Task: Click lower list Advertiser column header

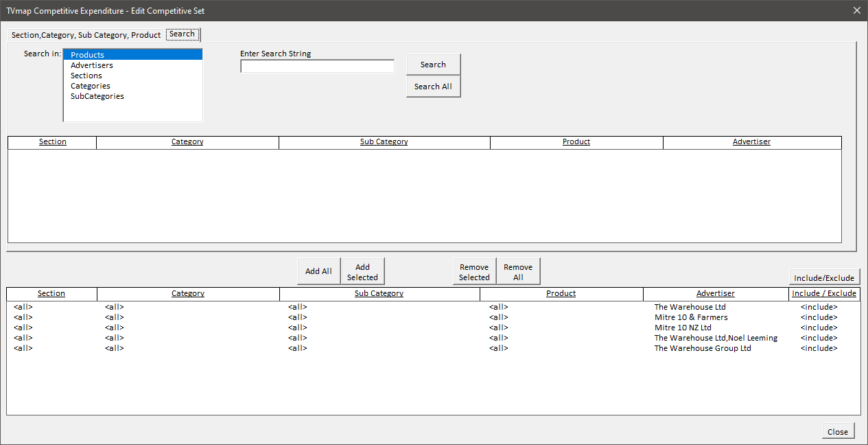Action: click(x=716, y=294)
